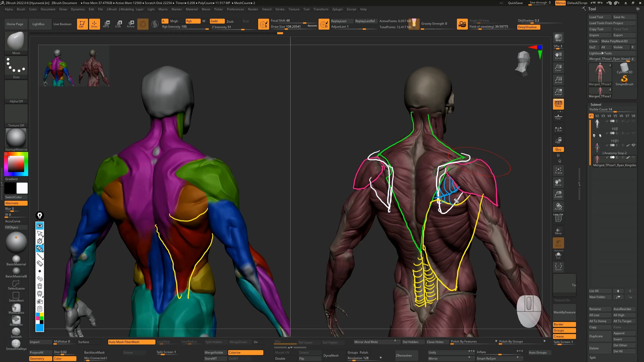Select the Cylinder3D tool thumbnail
This screenshot has height=362, width=644.
[624, 68]
